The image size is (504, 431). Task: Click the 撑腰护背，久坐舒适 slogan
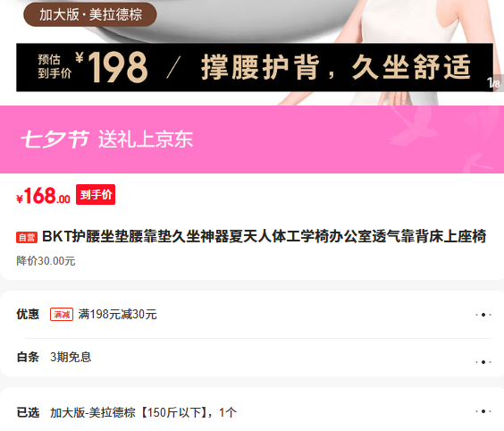(x=336, y=67)
